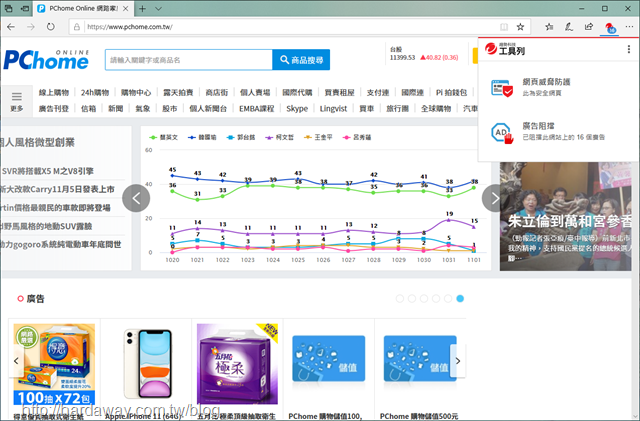
Task: Open reading view icon in address bar
Action: [x=504, y=27]
